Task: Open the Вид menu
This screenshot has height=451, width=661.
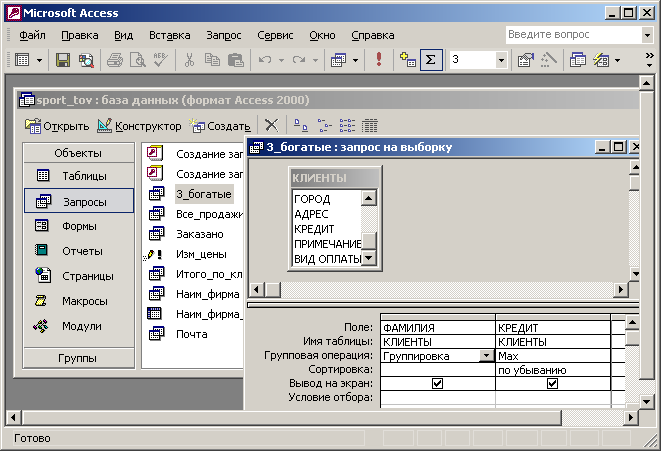Action: coord(124,35)
